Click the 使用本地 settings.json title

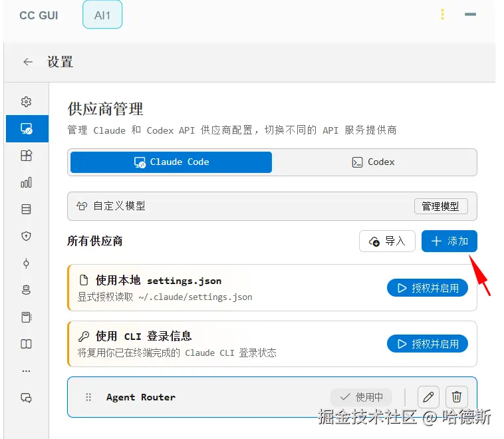[x=158, y=281]
